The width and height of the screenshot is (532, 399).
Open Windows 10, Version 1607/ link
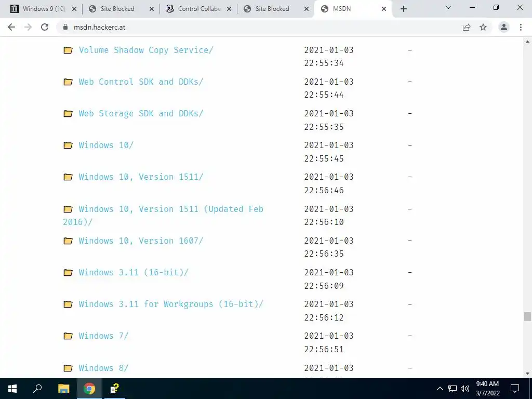click(141, 241)
